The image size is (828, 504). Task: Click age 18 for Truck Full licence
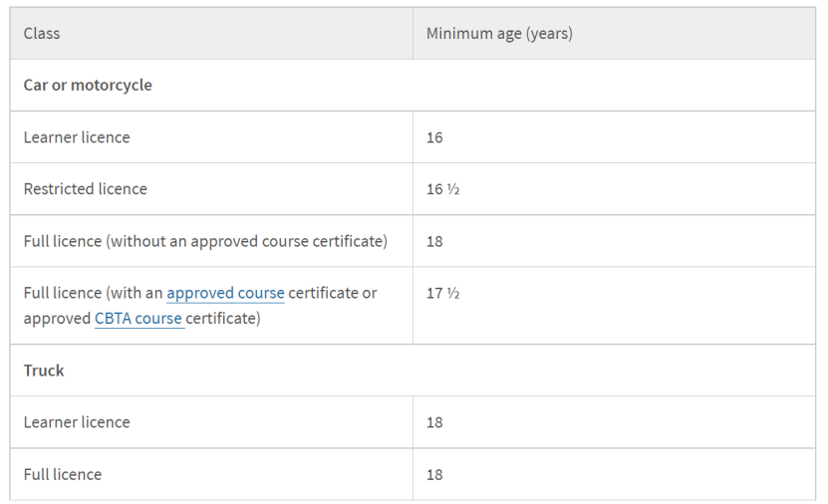434,474
